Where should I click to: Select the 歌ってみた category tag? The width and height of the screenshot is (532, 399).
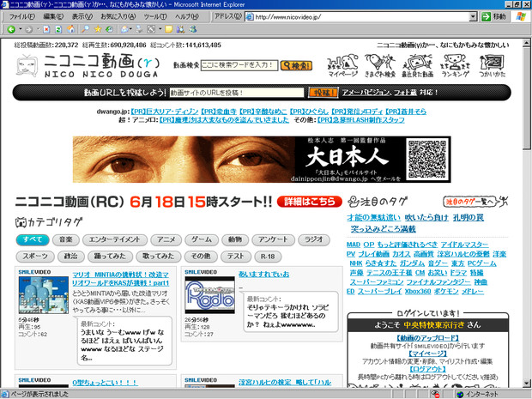pyautogui.click(x=158, y=257)
